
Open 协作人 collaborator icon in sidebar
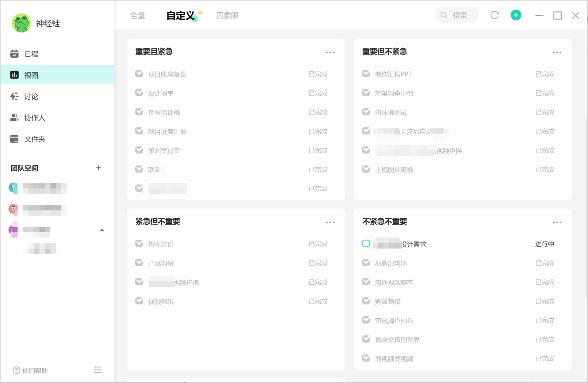15,117
